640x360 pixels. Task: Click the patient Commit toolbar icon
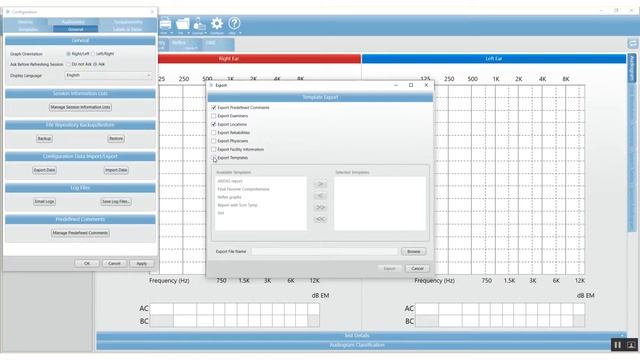click(199, 24)
